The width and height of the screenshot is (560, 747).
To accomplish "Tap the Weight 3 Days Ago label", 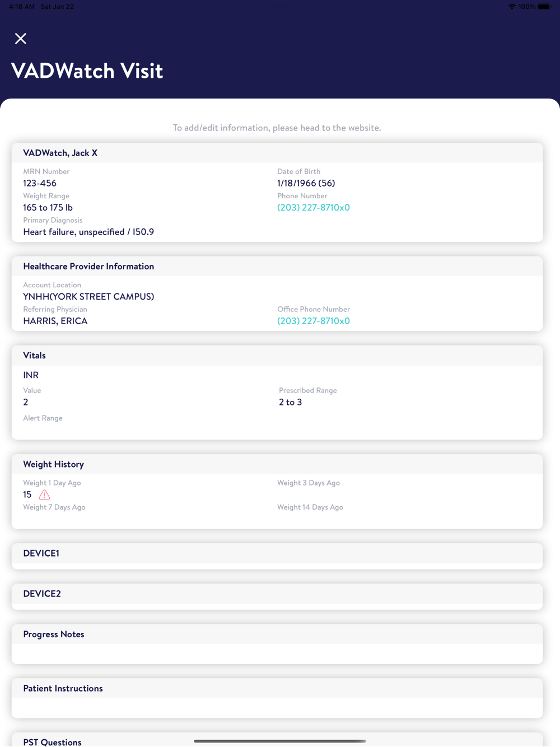I will (309, 483).
